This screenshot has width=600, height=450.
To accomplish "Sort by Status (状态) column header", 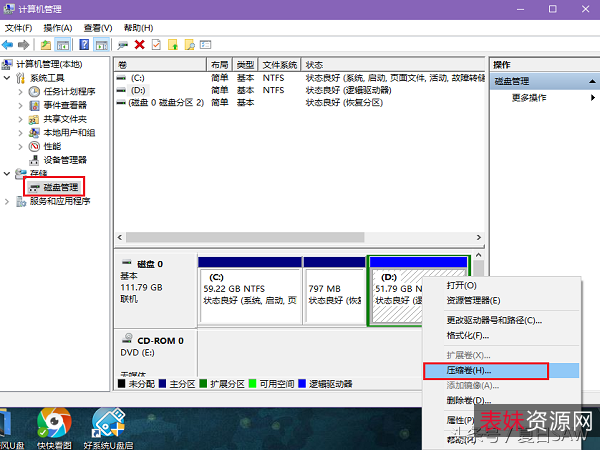I will (393, 65).
